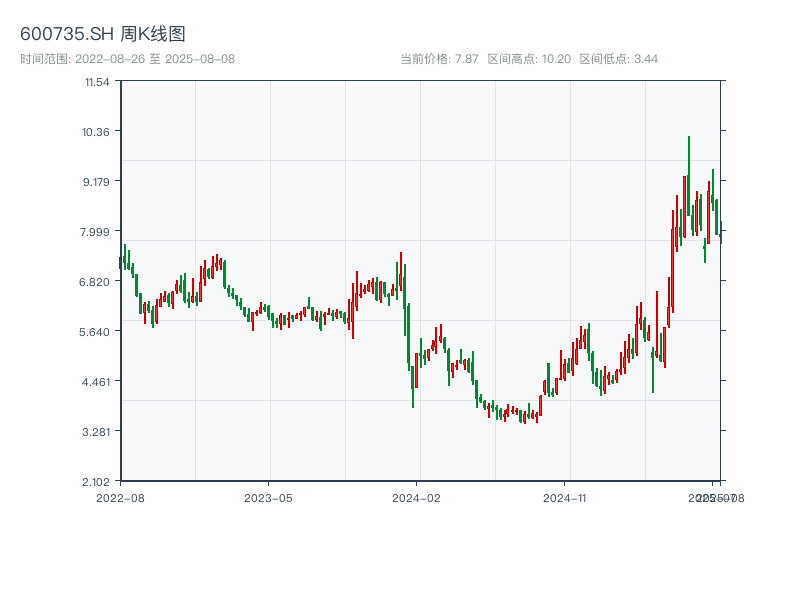Click the 10.36 y-axis label
This screenshot has height=600, width=800.
pos(96,132)
